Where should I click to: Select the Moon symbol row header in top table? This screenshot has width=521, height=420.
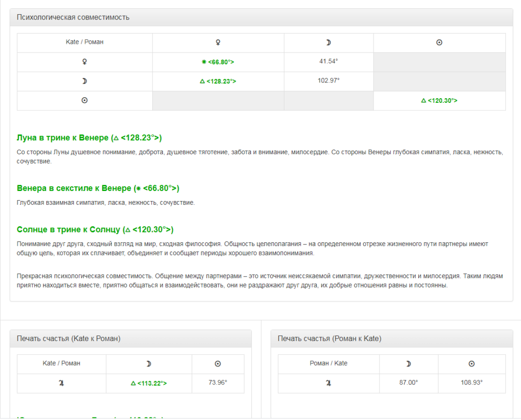(84, 81)
